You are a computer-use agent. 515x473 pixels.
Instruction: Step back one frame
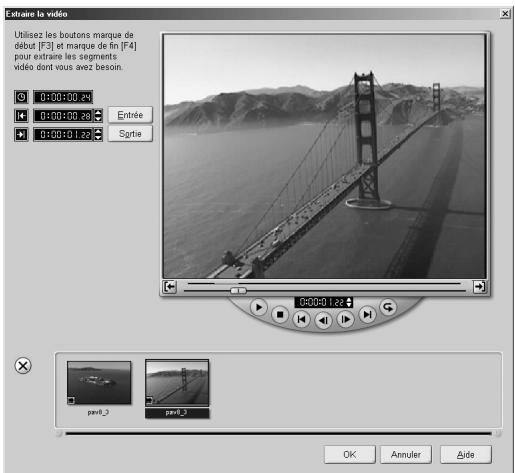tap(323, 321)
